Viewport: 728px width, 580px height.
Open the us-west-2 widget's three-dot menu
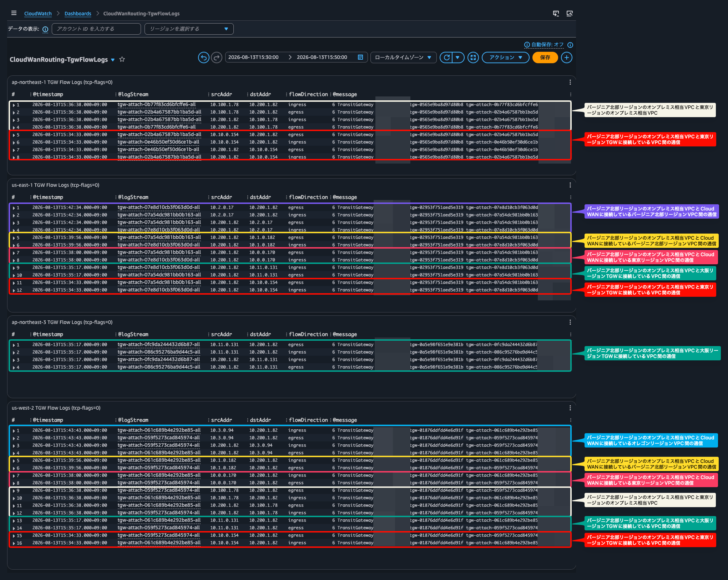point(570,408)
